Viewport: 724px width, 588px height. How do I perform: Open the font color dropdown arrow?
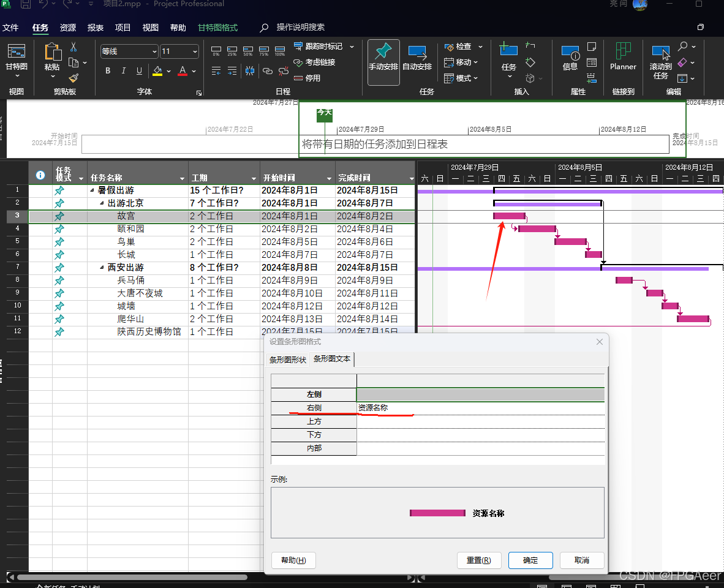click(x=194, y=71)
